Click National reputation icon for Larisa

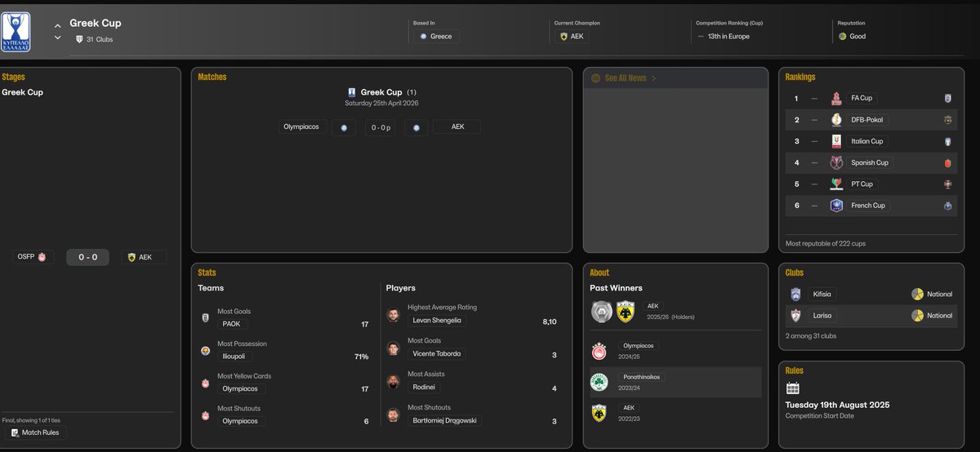coord(917,315)
